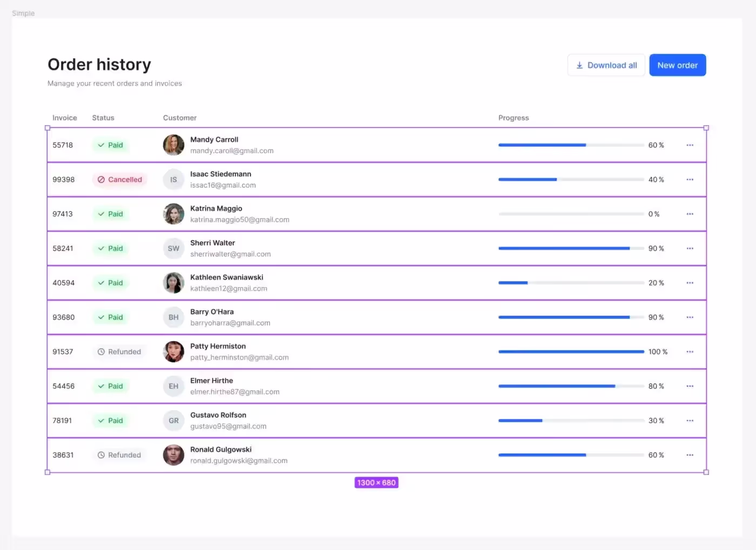
Task: Click the SW initials avatar
Action: (x=173, y=249)
